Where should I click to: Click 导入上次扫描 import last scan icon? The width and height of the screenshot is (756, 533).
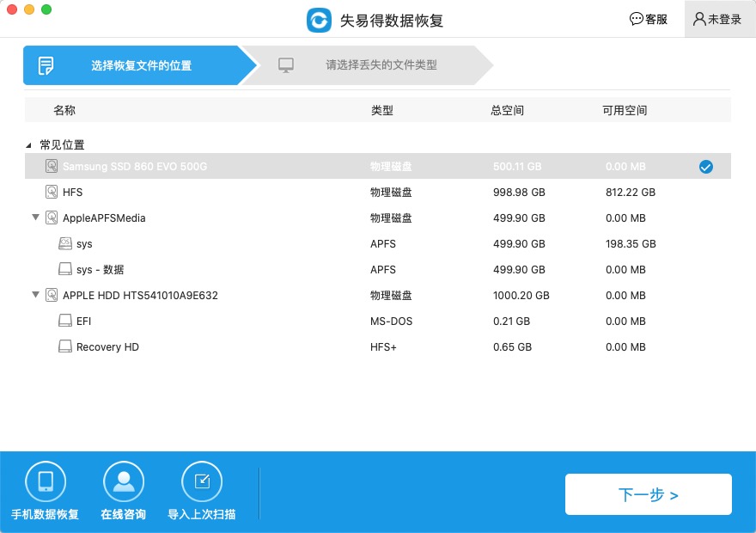pos(202,481)
